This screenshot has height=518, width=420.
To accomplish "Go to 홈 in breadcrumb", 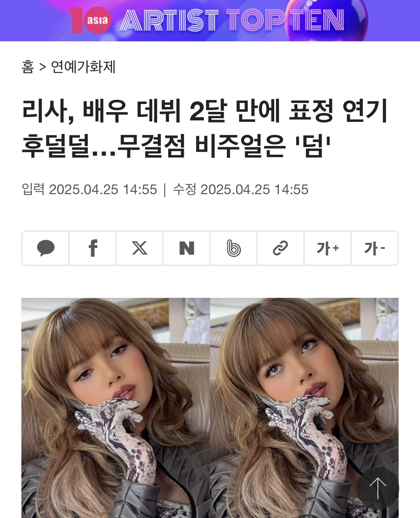I will point(28,67).
